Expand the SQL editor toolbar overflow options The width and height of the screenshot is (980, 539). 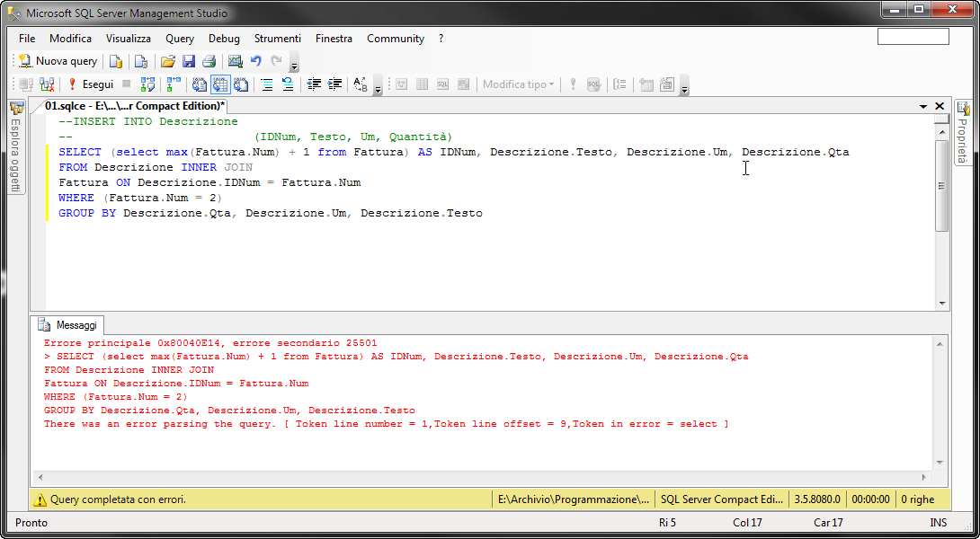coord(378,87)
